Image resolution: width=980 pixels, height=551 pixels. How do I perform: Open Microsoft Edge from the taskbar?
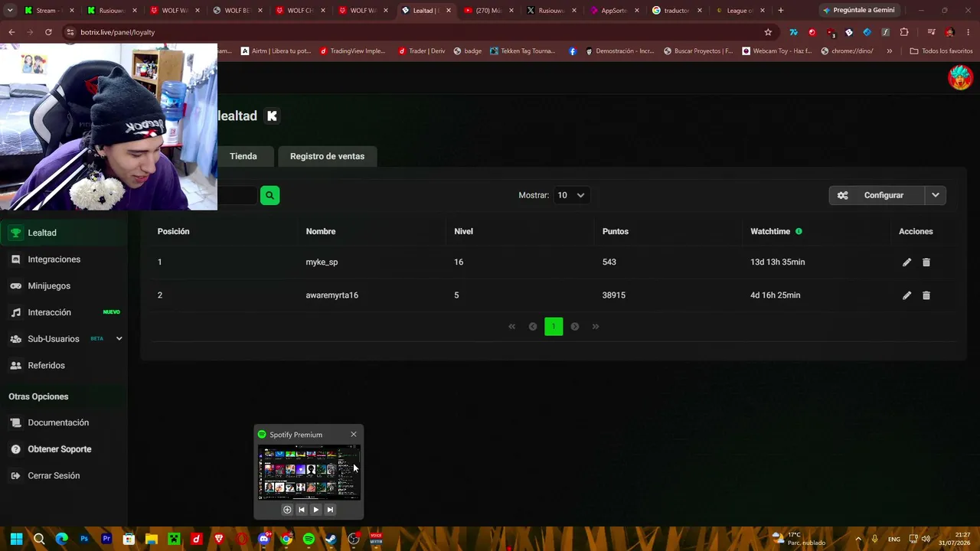coord(62,539)
